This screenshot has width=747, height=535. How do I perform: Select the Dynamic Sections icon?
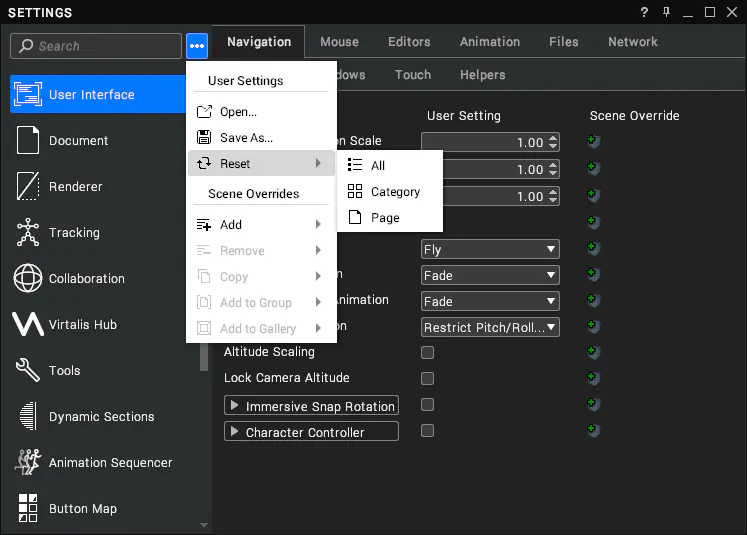pos(28,416)
